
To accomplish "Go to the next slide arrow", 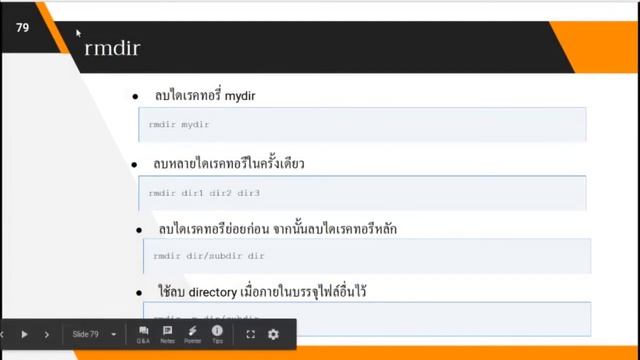I will tap(47, 335).
